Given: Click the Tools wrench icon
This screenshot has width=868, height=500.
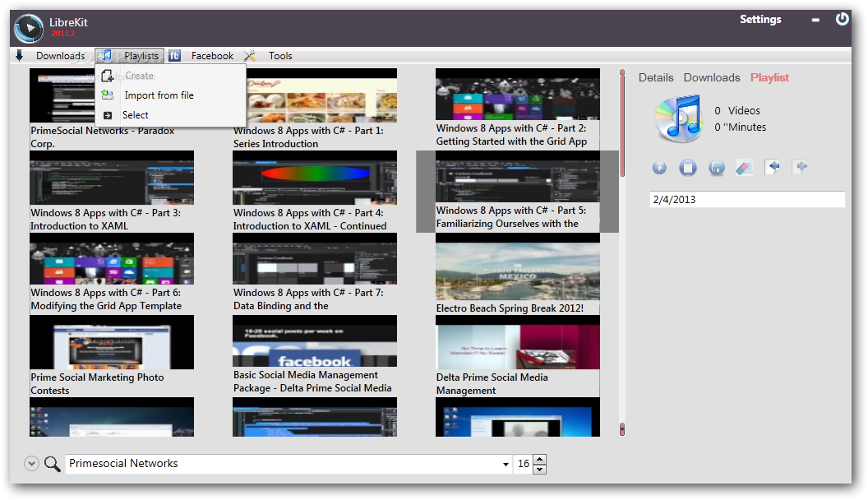Looking at the screenshot, I should [250, 55].
